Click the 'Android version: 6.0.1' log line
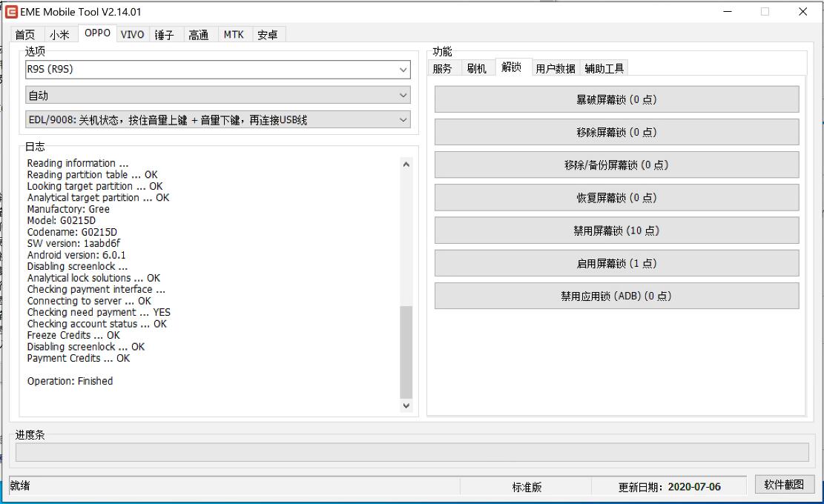Viewport: 824px width, 504px height. [x=76, y=255]
